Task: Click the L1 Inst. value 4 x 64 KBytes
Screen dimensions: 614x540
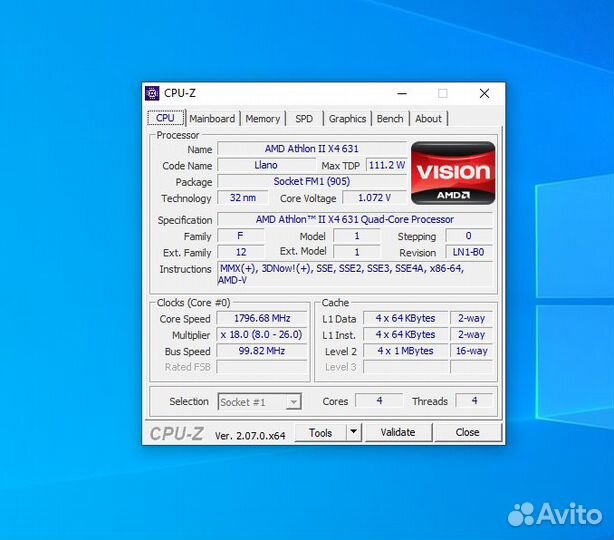Action: coord(406,335)
